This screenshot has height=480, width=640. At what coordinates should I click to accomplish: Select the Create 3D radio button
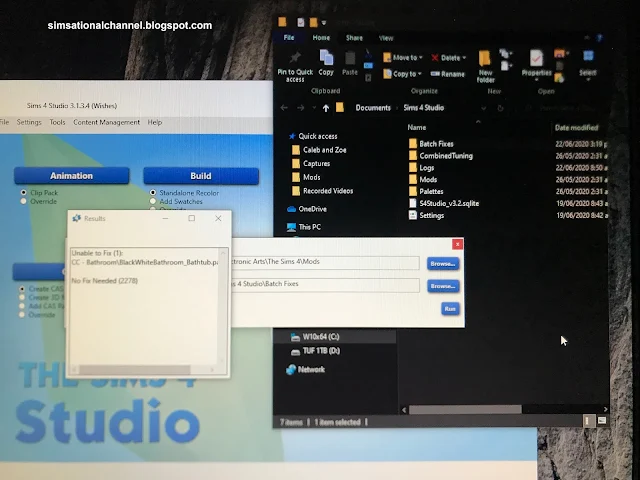(x=22, y=297)
